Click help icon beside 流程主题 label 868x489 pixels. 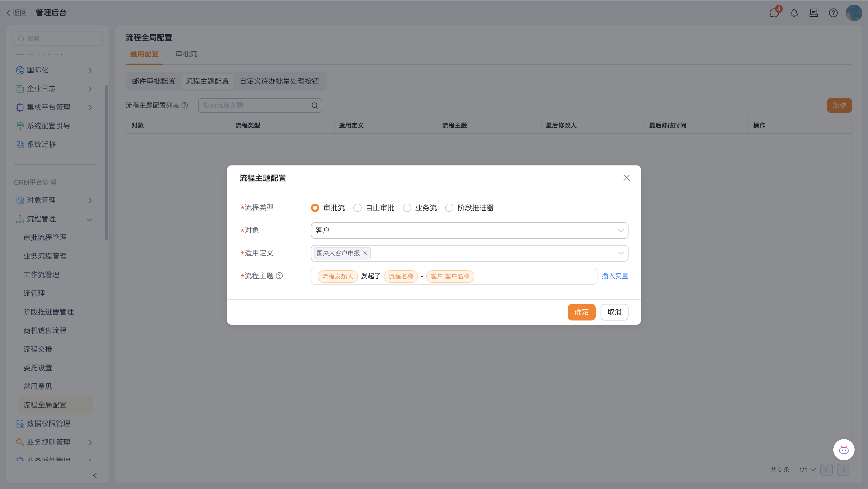[279, 276]
